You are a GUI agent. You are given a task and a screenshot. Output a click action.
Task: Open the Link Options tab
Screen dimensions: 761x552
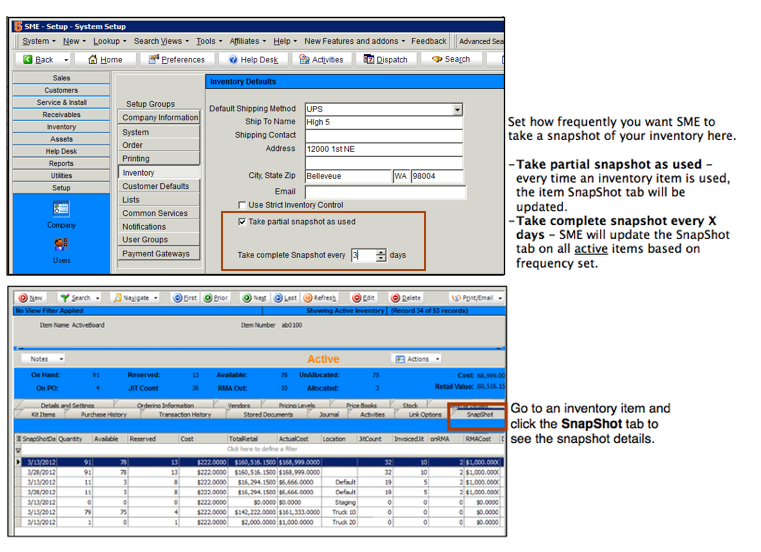[x=425, y=415]
